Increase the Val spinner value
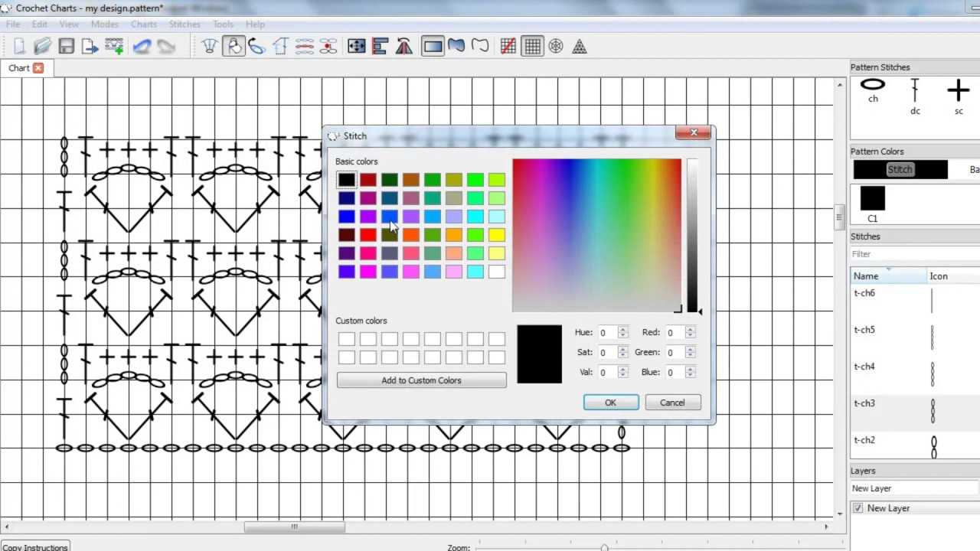980x551 pixels. pyautogui.click(x=623, y=369)
